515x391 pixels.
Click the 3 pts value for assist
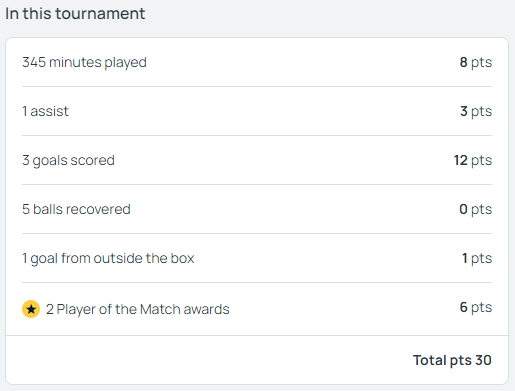click(x=476, y=111)
